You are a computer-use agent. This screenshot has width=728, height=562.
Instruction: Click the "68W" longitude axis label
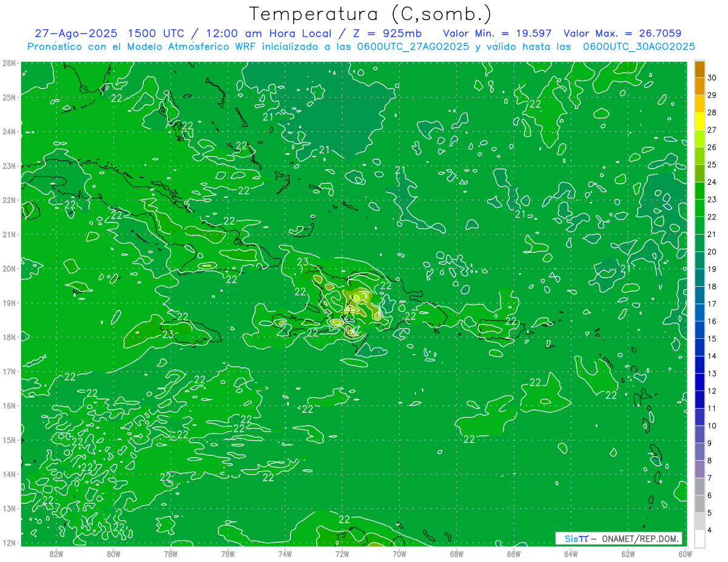[457, 554]
